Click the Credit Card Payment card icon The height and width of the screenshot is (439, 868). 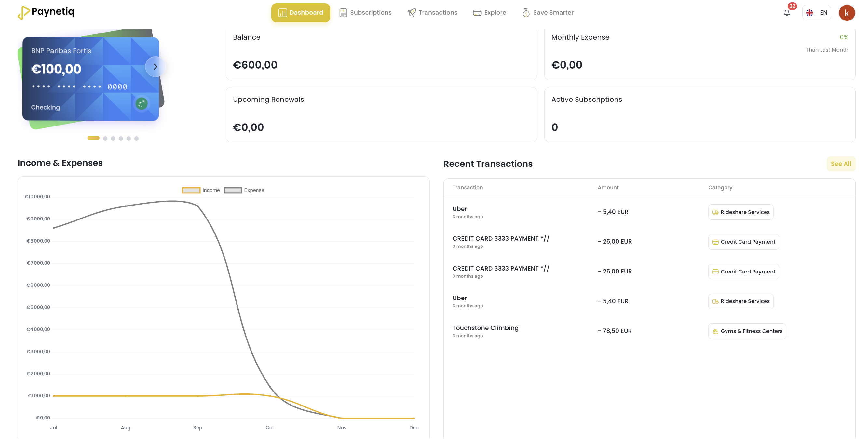tap(715, 242)
